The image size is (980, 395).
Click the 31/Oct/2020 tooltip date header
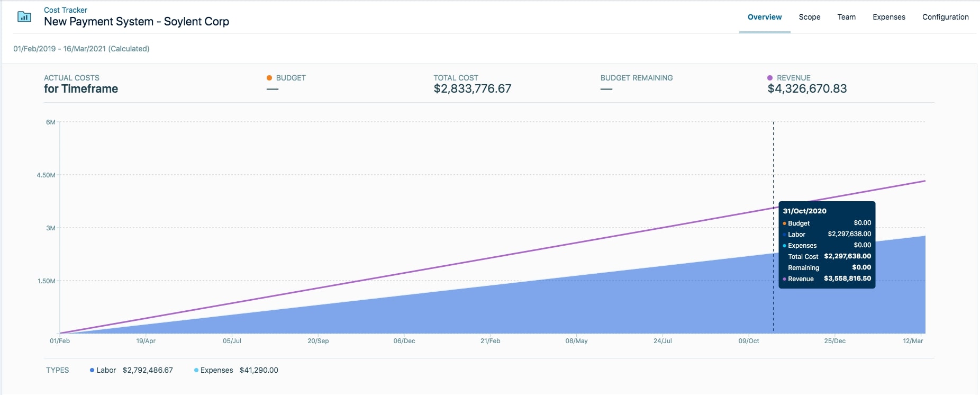pyautogui.click(x=804, y=211)
